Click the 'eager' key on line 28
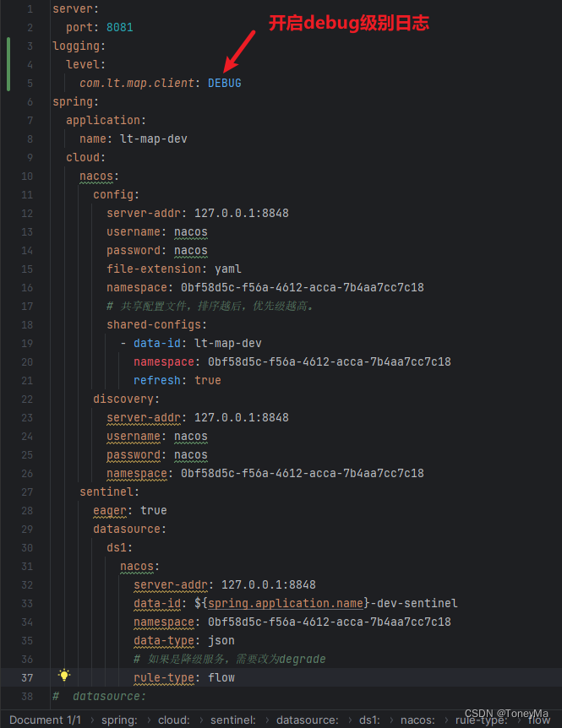This screenshot has width=562, height=728. 110,510
